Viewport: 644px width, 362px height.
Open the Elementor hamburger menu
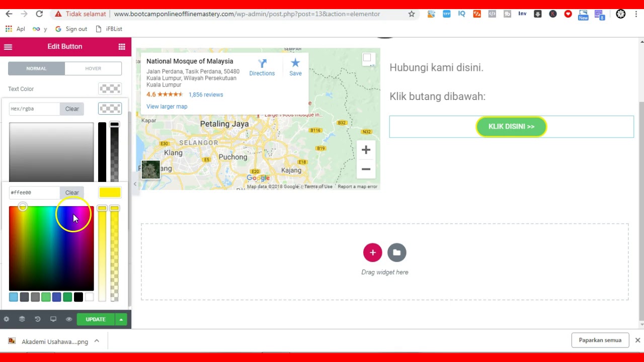pos(8,47)
